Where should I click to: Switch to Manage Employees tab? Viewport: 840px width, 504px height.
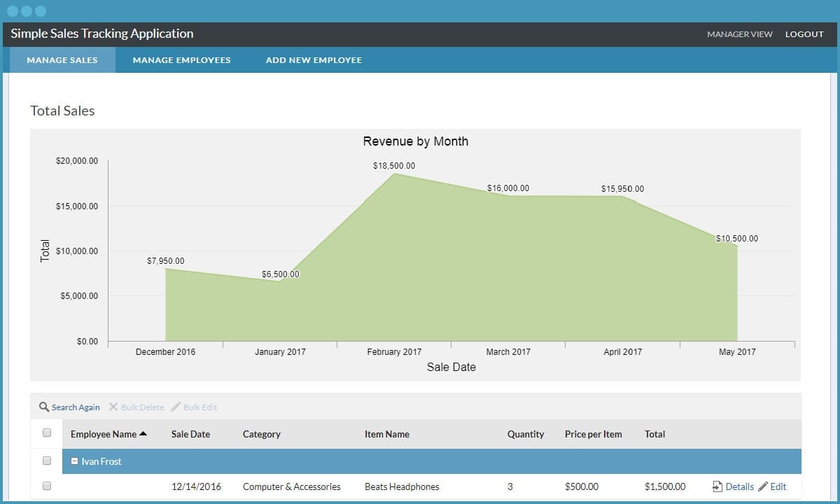(181, 60)
